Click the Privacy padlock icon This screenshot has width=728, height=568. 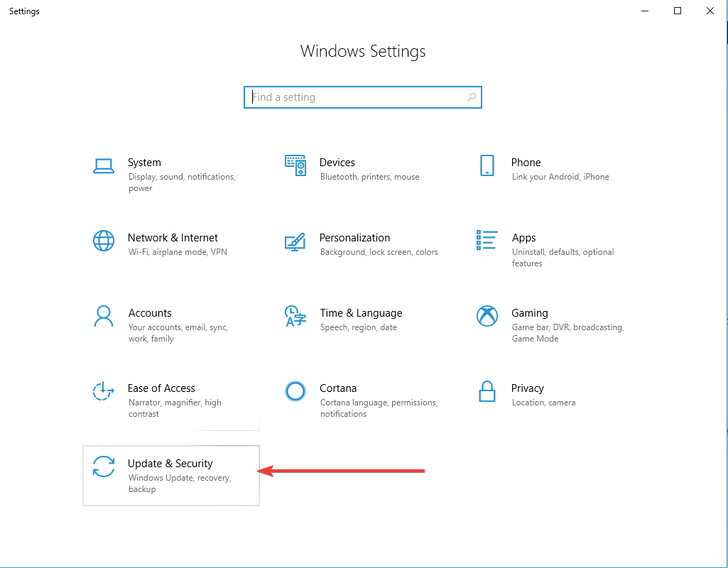click(x=487, y=391)
